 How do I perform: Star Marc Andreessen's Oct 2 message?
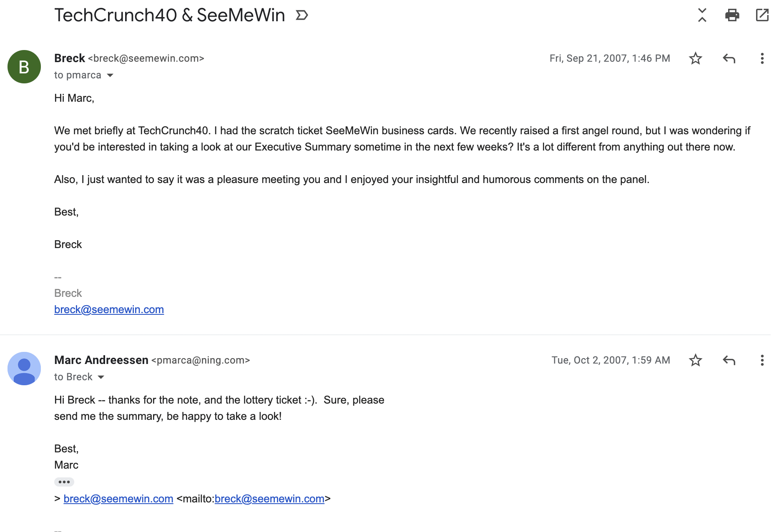pos(695,360)
